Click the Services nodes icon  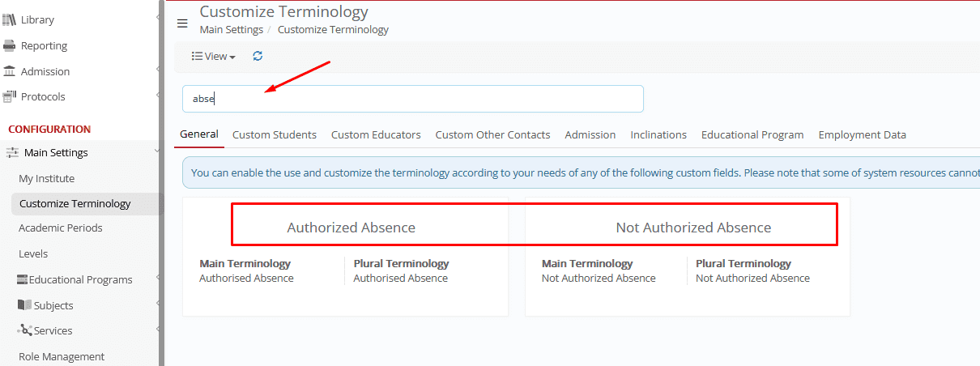pyautogui.click(x=24, y=330)
